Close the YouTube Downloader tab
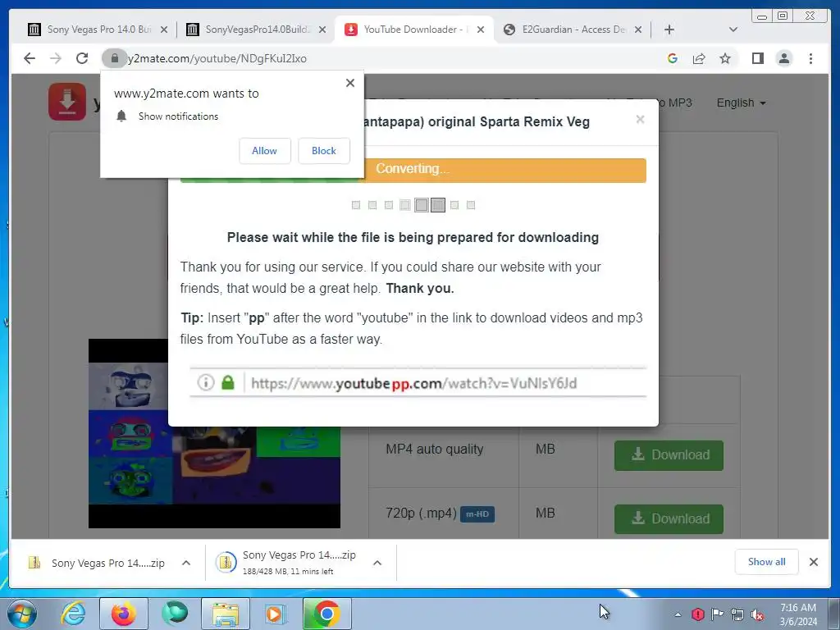 [481, 30]
